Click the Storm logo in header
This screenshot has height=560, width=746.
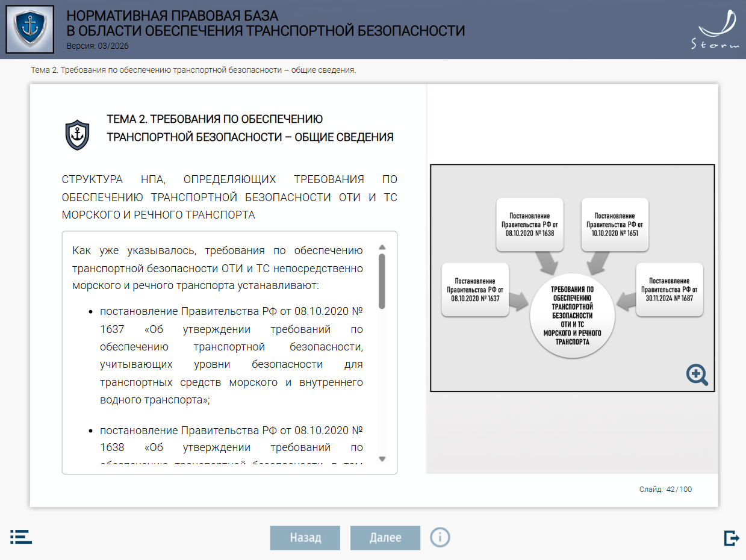(714, 30)
